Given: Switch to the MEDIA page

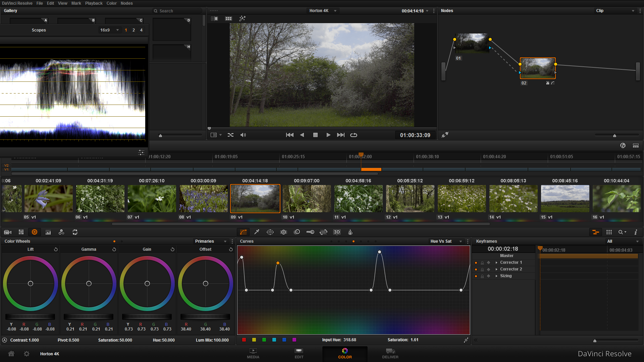Looking at the screenshot, I should (253, 354).
